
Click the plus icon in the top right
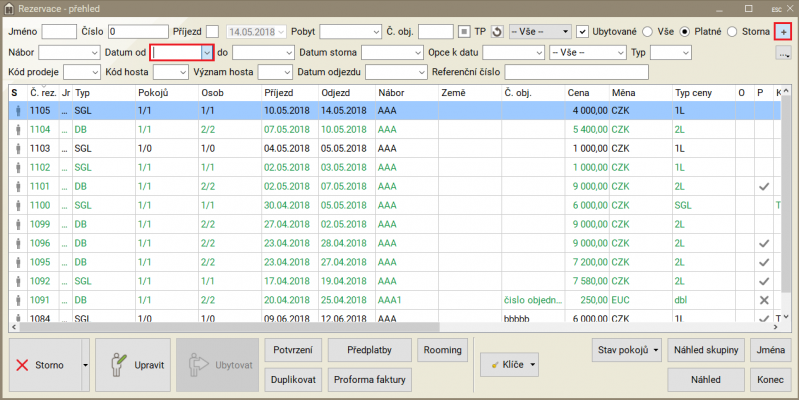pos(784,31)
